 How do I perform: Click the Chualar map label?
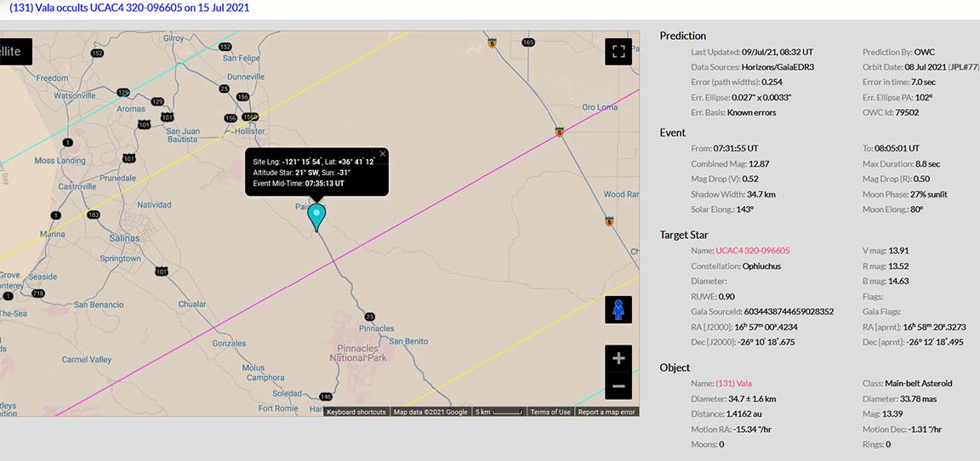coord(194,304)
